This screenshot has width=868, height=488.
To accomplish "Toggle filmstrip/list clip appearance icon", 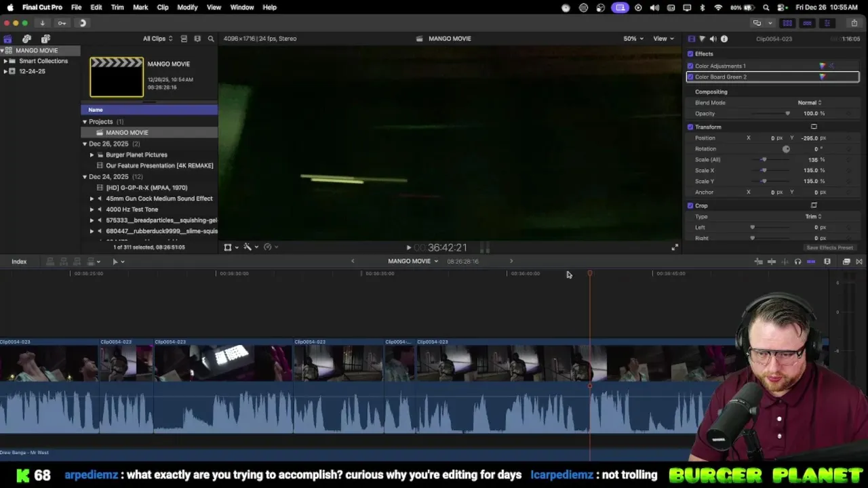I will pos(184,39).
